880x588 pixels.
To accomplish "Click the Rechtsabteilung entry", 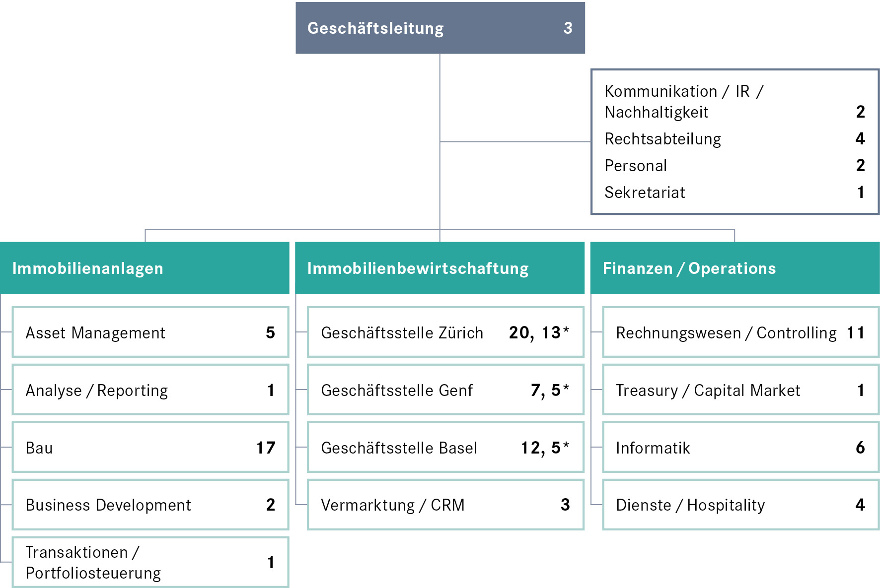I will tap(662, 139).
